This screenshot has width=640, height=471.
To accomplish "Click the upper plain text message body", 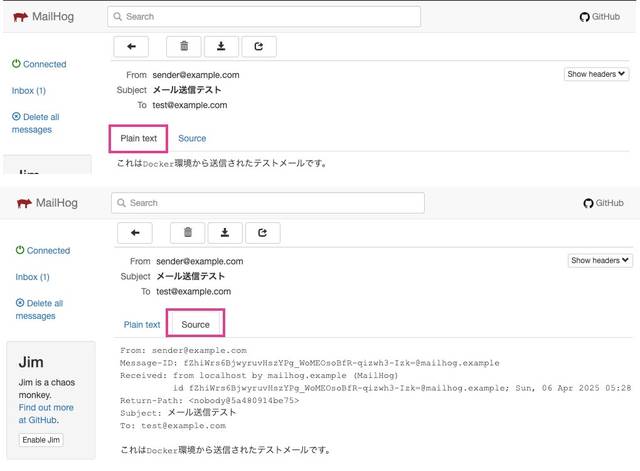I will (x=222, y=163).
